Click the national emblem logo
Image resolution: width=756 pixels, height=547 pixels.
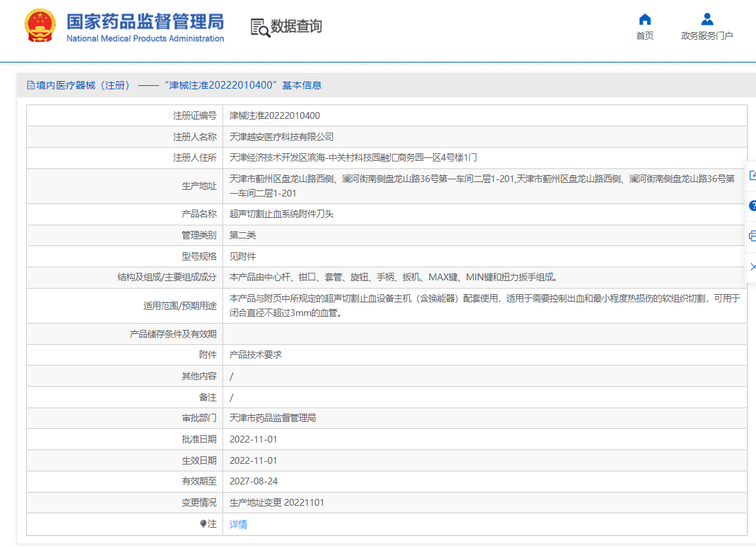pyautogui.click(x=40, y=25)
